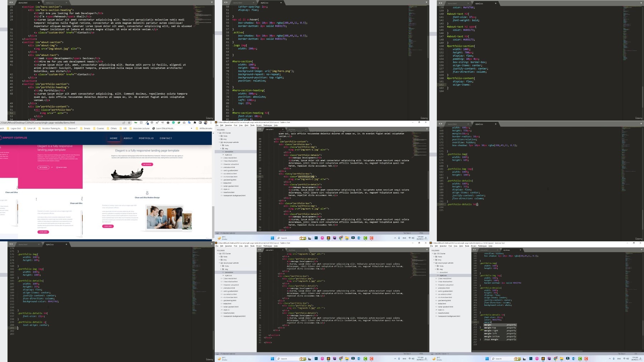Click the outlined Get Started button on pink panel
Image resolution: width=644 pixels, height=362 pixels.
pos(43,167)
